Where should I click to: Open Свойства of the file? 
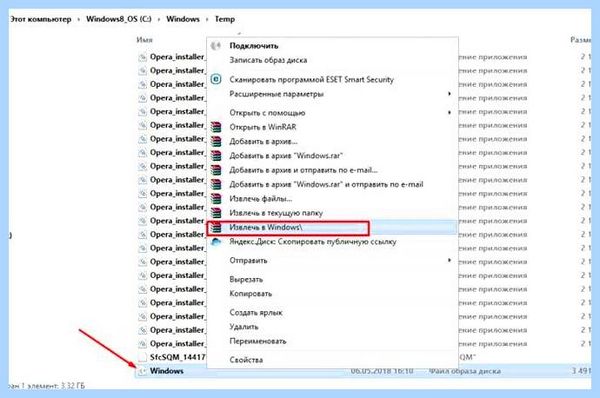(246, 360)
